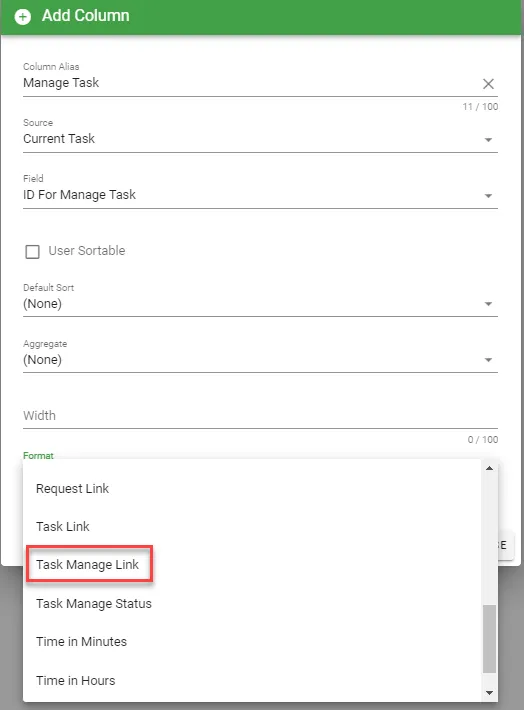Screen dimensions: 524x710
Task: Expand the Field dropdown arrow
Action: click(x=488, y=196)
